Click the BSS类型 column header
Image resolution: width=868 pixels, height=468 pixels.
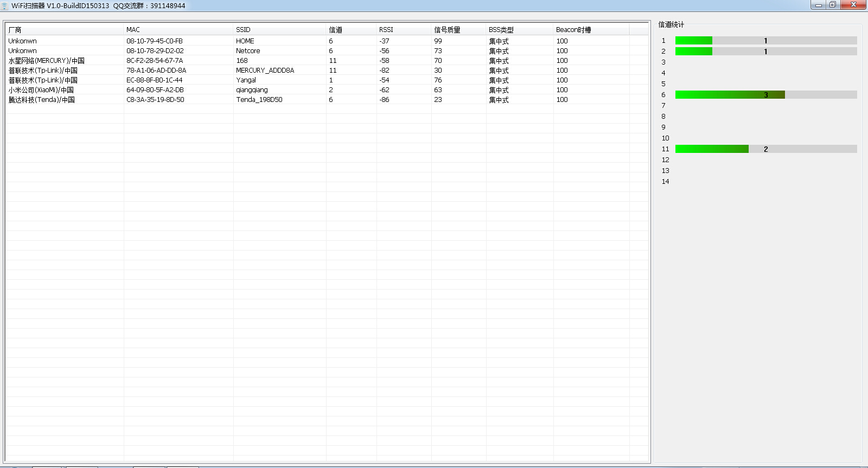[x=519, y=30]
